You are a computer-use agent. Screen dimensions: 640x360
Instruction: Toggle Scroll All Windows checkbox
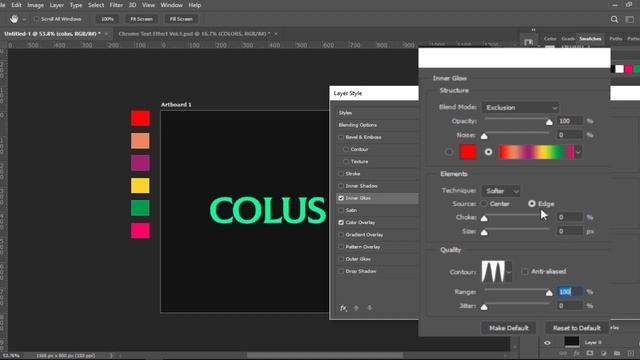tap(36, 19)
